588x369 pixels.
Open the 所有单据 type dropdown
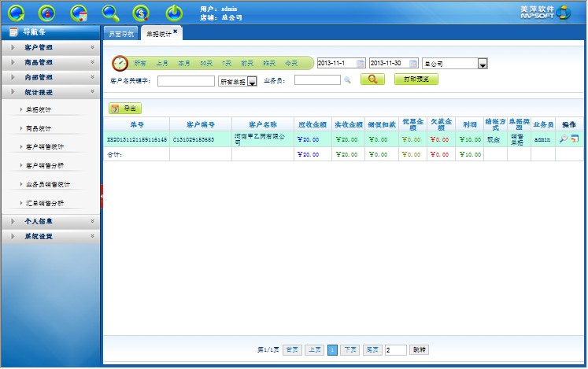point(253,81)
